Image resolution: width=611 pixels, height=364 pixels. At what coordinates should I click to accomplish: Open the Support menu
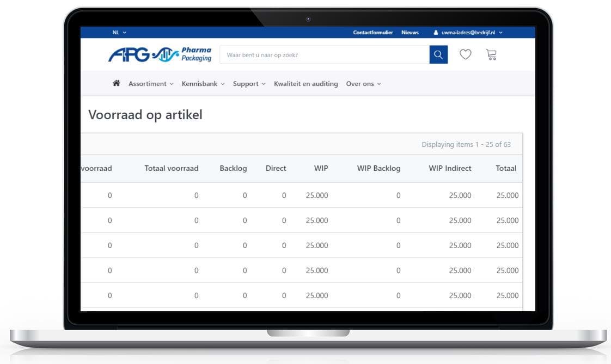pyautogui.click(x=249, y=84)
